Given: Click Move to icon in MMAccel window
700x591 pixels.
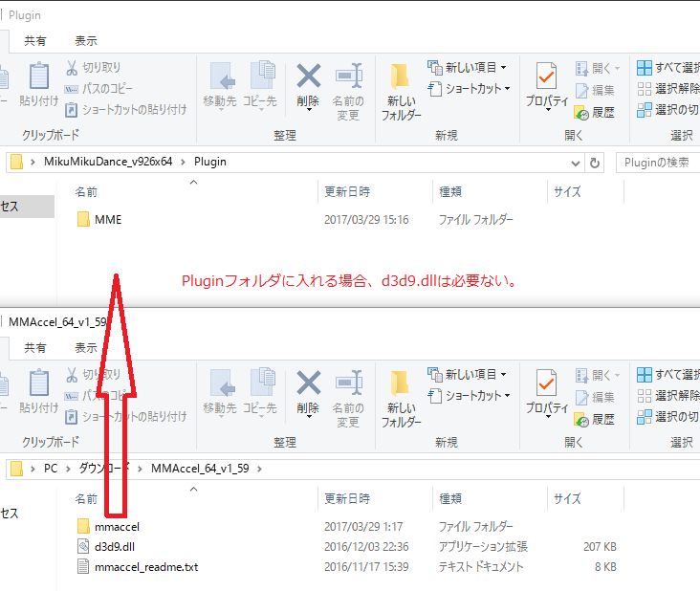Looking at the screenshot, I should [x=222, y=383].
